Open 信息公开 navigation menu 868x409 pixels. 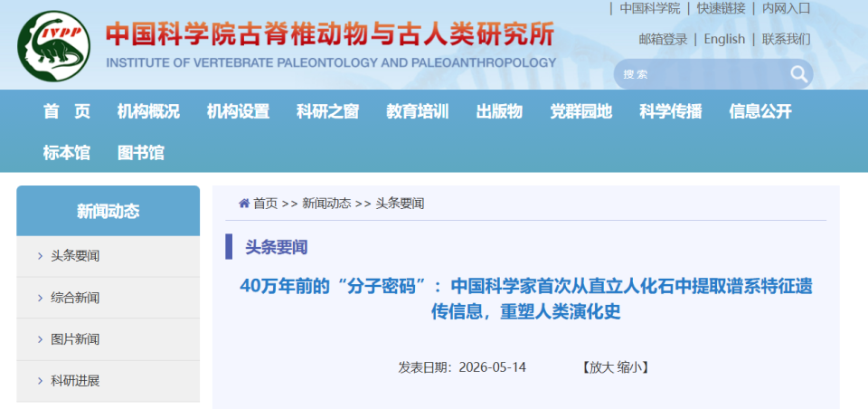pos(760,111)
